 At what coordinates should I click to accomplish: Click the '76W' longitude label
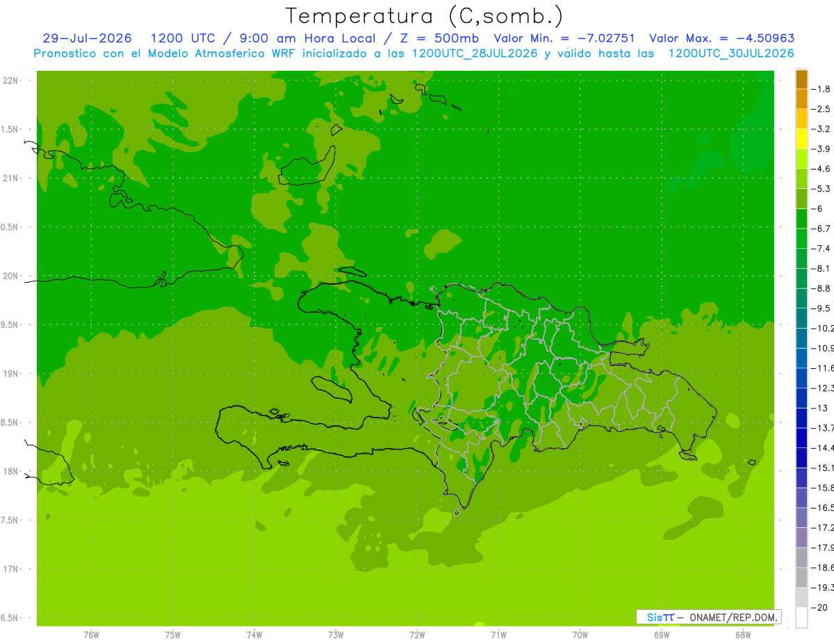click(x=92, y=634)
